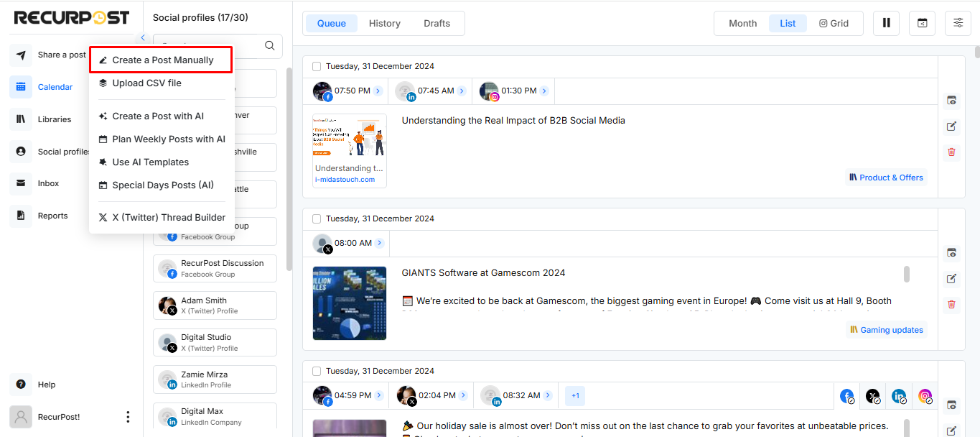Click the calendar share icon in top toolbar
The image size is (980, 437).
click(x=922, y=23)
